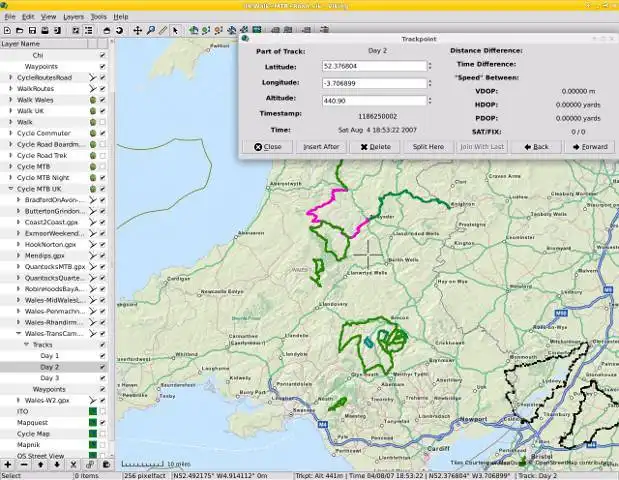Viewport: 619px width, 480px height.
Task: Click the copy icon below layers list
Action: click(90, 465)
